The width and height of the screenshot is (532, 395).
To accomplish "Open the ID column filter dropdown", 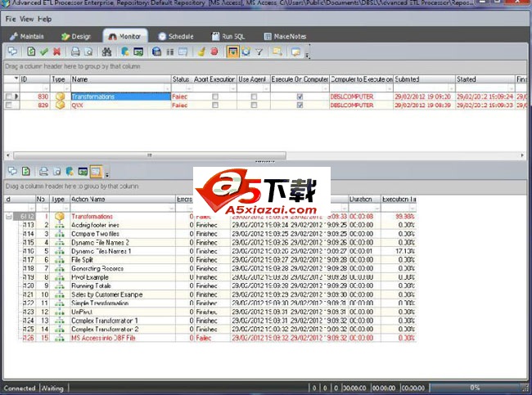I will [x=46, y=88].
